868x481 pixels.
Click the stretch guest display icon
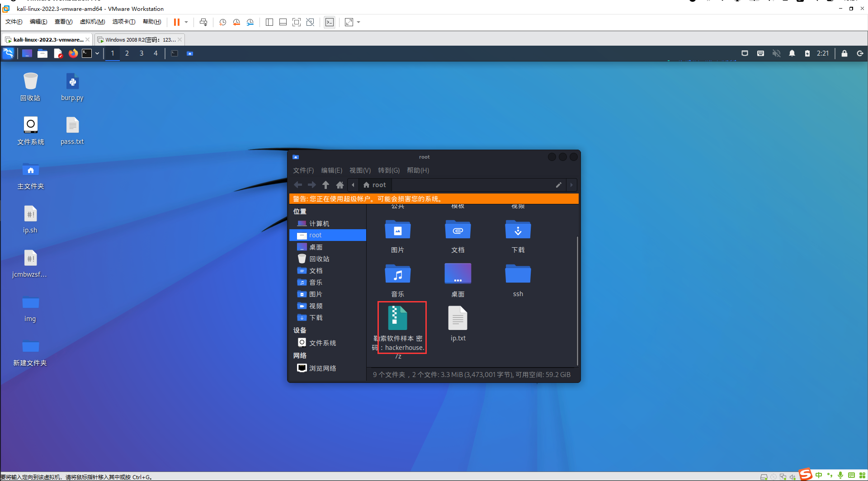(x=349, y=22)
